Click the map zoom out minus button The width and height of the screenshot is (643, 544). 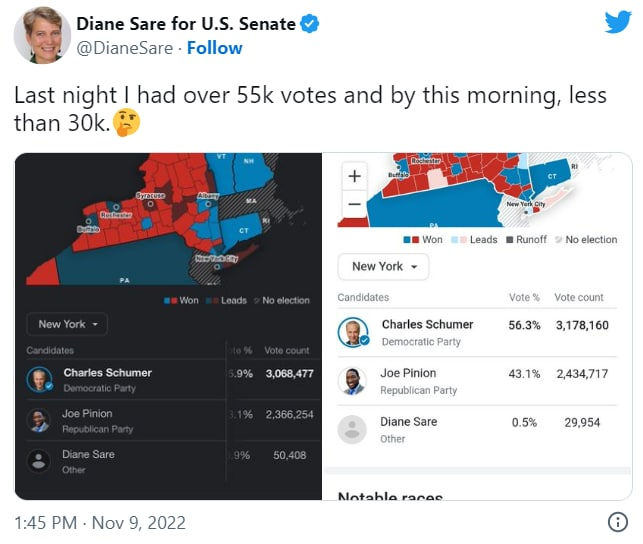click(x=354, y=204)
